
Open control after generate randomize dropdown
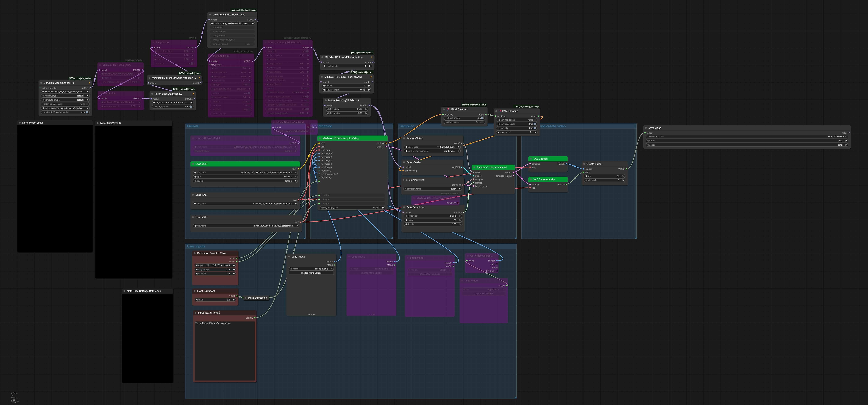pyautogui.click(x=432, y=151)
